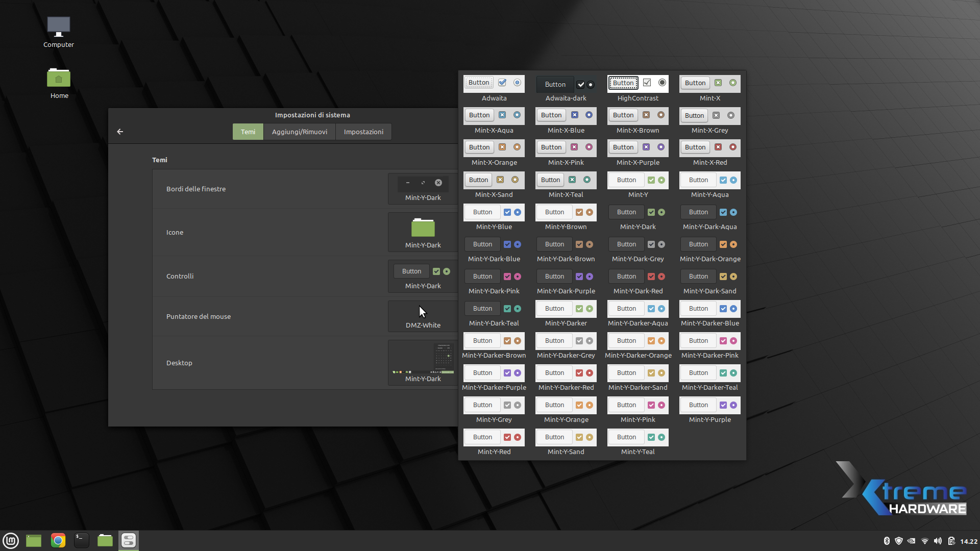Screen dimensions: 980x551
Task: Click the Bluetooth tray icon
Action: (887, 541)
